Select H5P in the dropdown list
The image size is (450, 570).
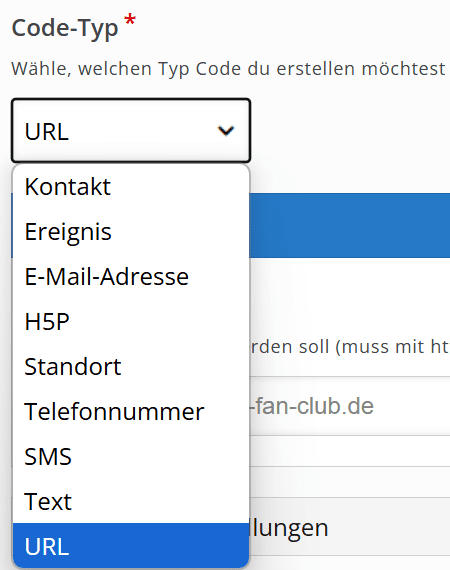[131, 322]
